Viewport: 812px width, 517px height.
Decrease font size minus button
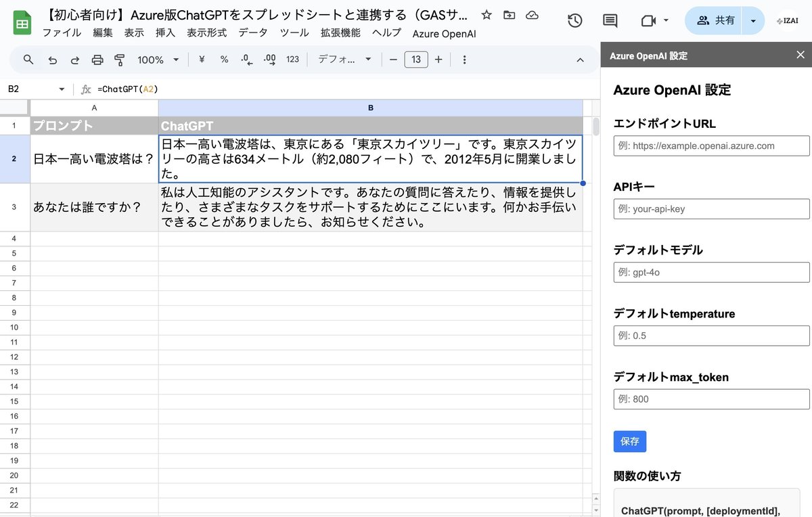point(393,60)
